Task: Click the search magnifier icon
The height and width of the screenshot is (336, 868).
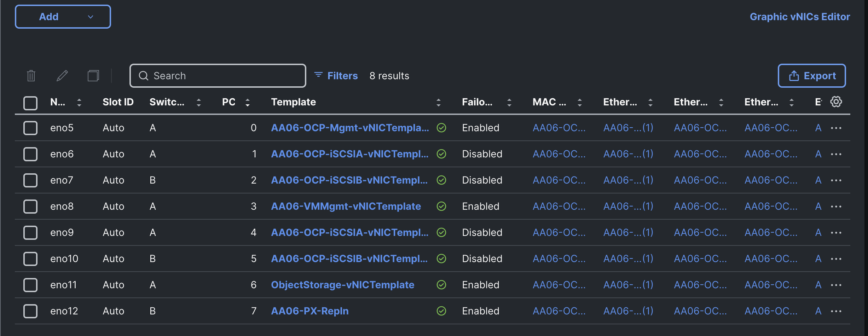Action: click(x=143, y=76)
